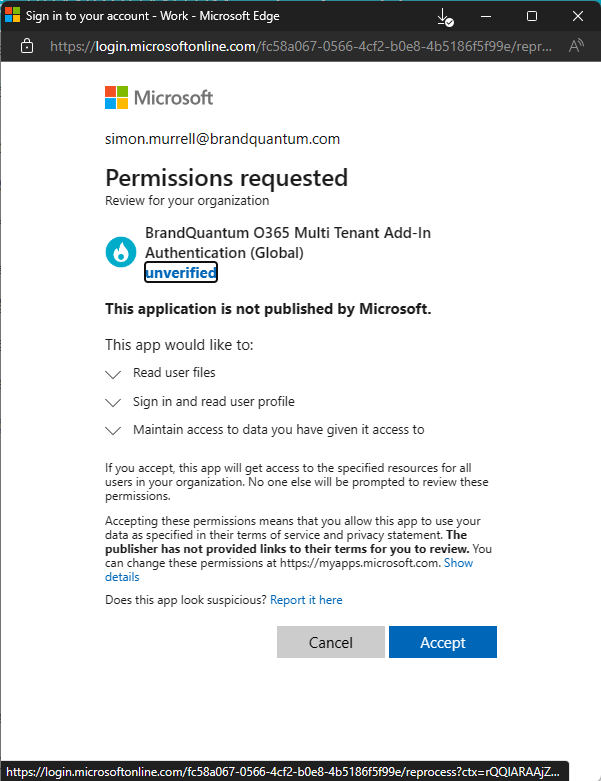Activate the Read aloud icon
The height and width of the screenshot is (781, 601).
coord(576,46)
